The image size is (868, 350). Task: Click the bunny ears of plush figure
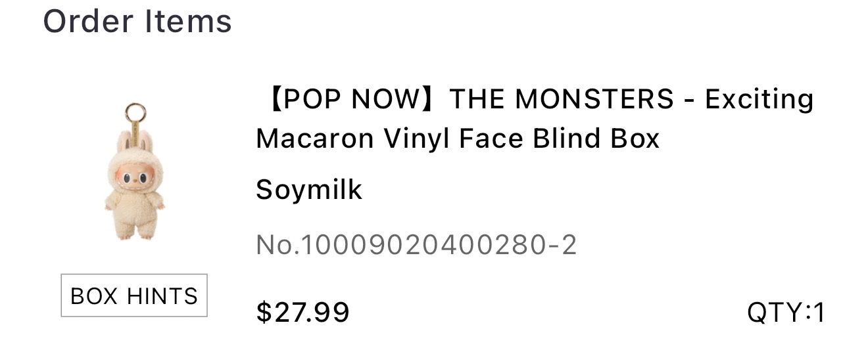pyautogui.click(x=135, y=141)
